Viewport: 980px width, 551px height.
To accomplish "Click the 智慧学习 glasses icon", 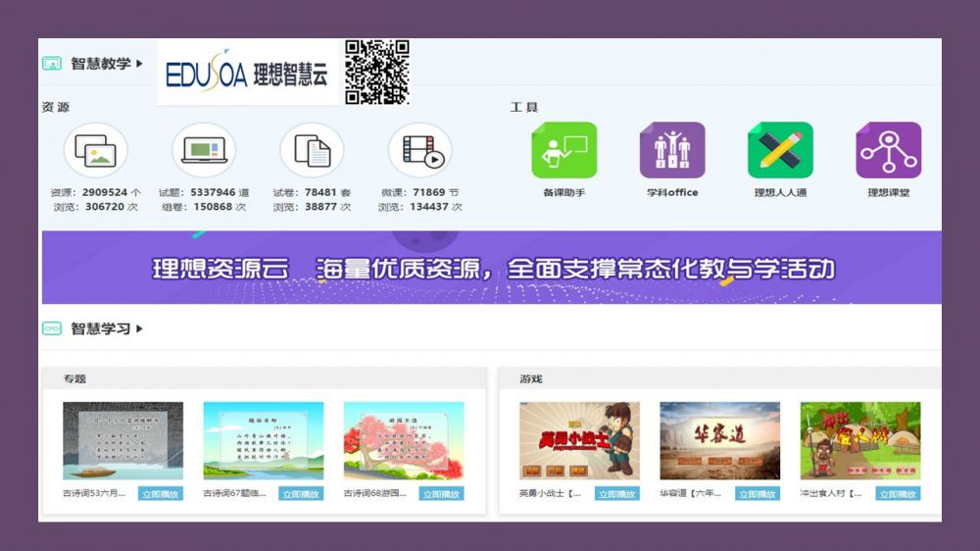I will [52, 328].
